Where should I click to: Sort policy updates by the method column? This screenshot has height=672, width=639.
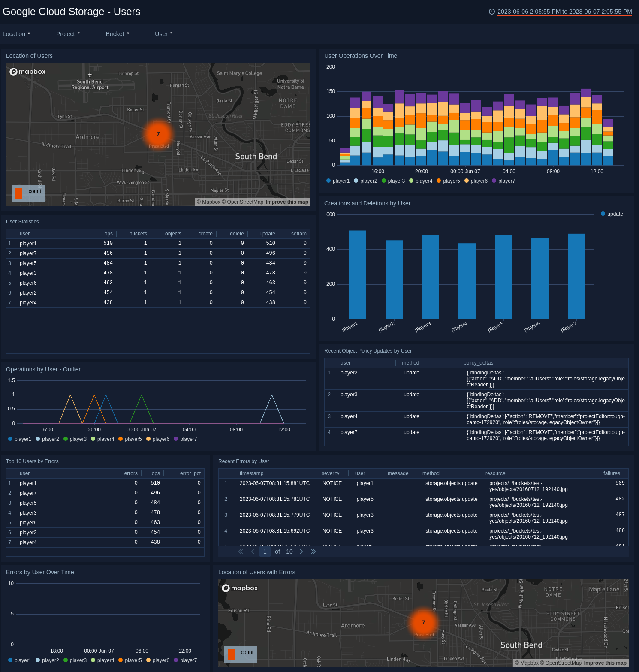410,363
